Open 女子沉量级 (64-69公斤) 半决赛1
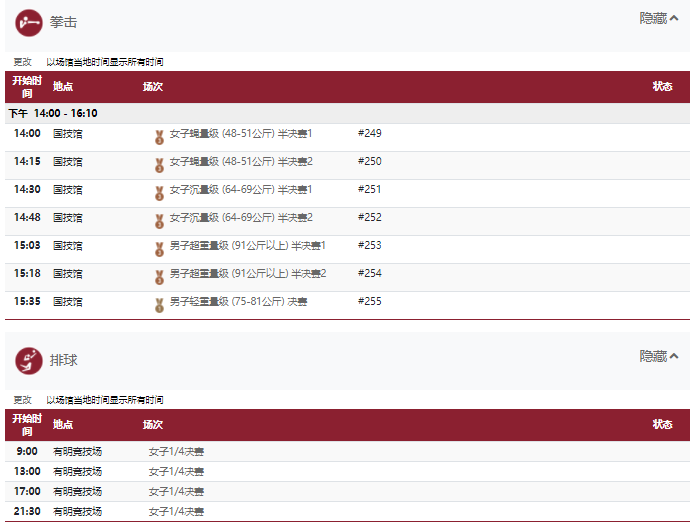The image size is (696, 527). [241, 190]
